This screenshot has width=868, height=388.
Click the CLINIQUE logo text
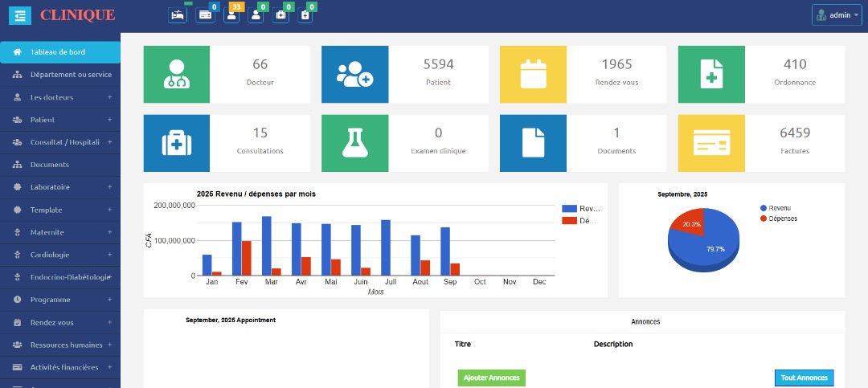tap(77, 15)
